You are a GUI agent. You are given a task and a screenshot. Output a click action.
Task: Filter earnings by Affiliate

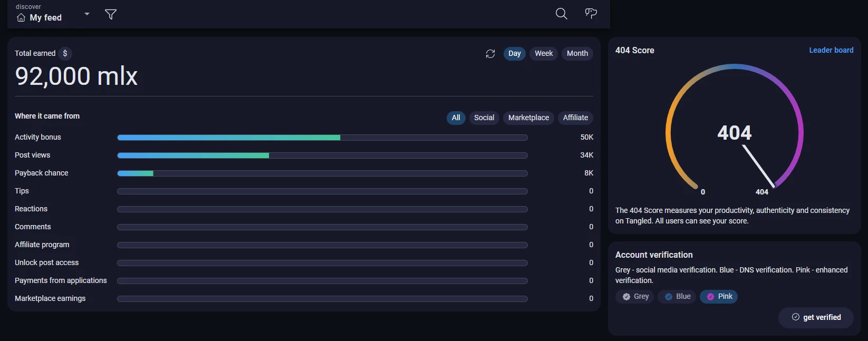point(575,118)
